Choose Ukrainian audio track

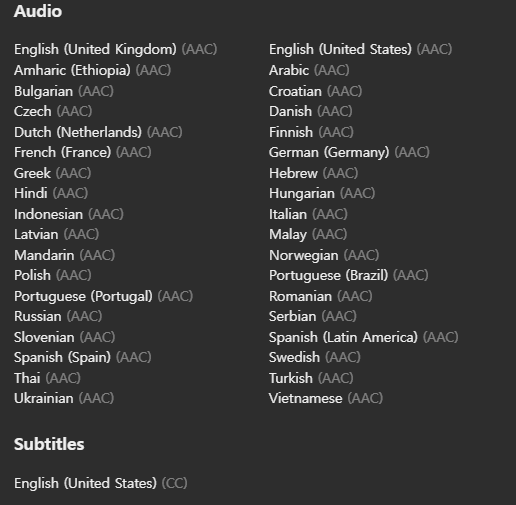pyautogui.click(x=64, y=398)
